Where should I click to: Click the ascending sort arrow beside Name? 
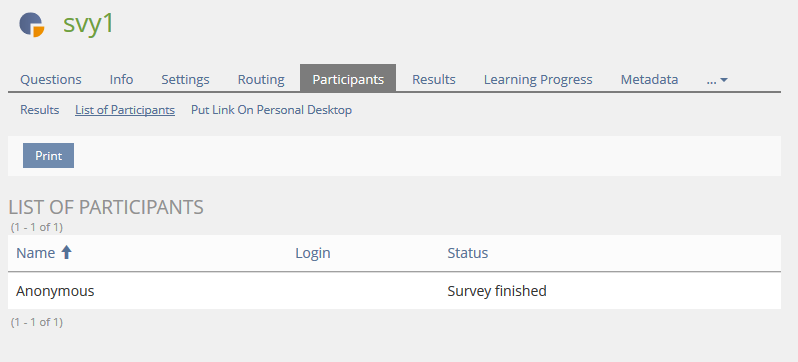[x=66, y=253]
